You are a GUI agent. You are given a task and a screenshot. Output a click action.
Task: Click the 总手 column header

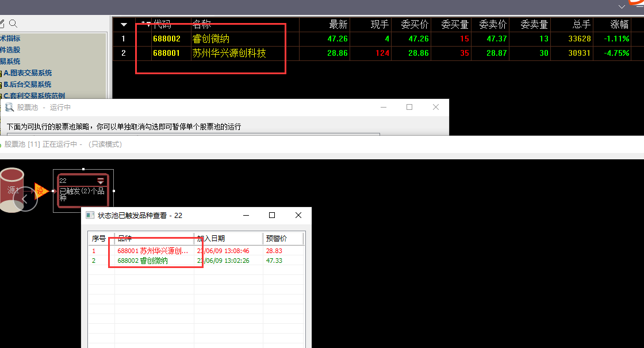[x=581, y=25]
